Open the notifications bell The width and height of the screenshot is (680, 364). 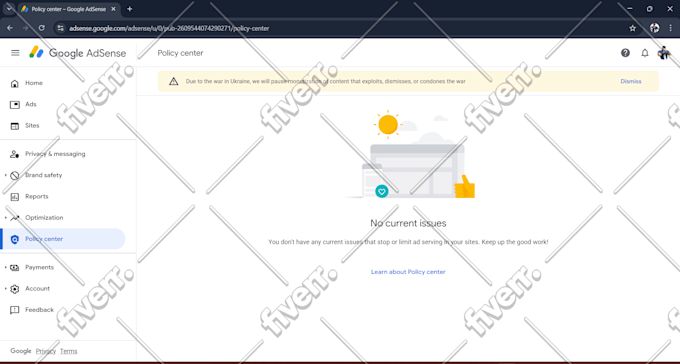pos(645,53)
